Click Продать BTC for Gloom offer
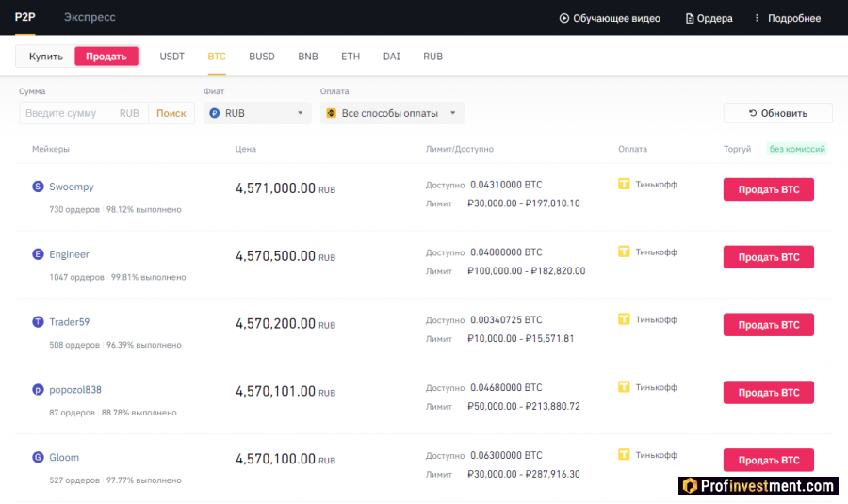This screenshot has width=848, height=504. [x=769, y=460]
